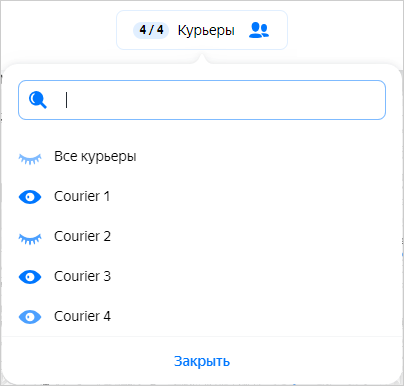Select the Courier 2 label
The image size is (404, 386).
(82, 236)
